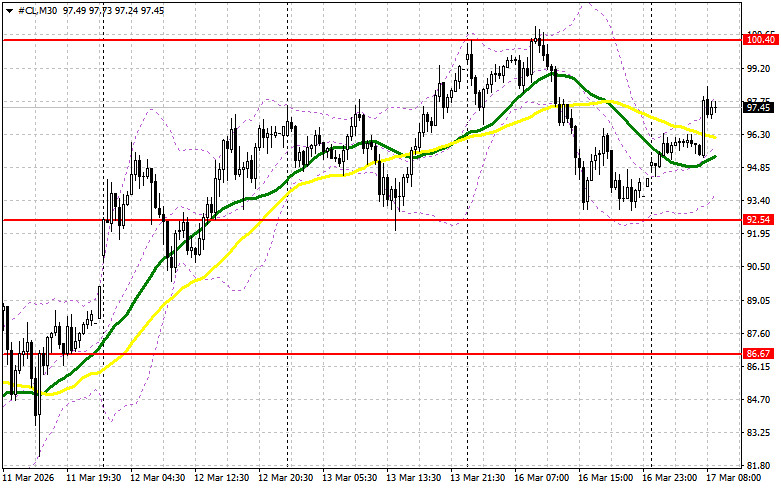The image size is (781, 489).
Task: Click the 86.15 price scale label
Action: (759, 367)
